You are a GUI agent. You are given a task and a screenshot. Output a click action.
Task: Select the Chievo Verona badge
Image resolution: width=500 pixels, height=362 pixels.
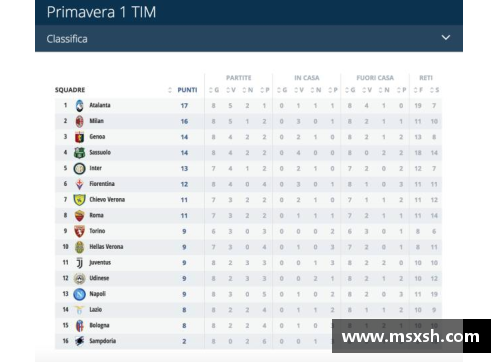79,200
